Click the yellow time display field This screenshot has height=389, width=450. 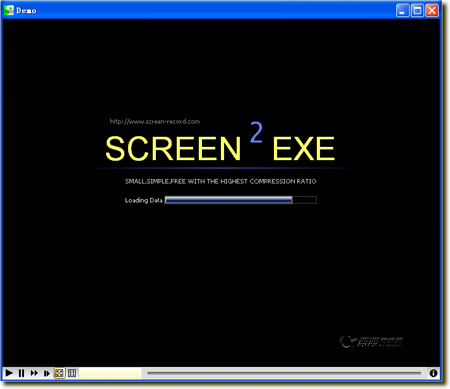point(110,373)
